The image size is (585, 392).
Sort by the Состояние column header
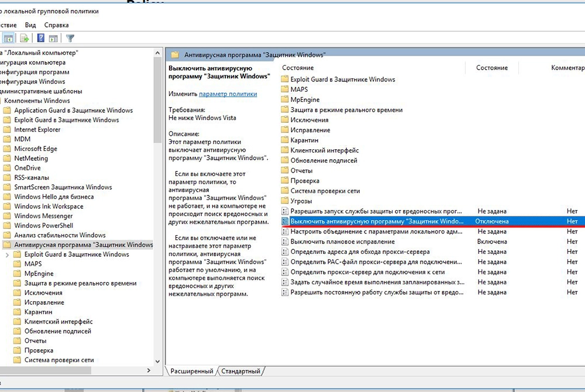[491, 68]
